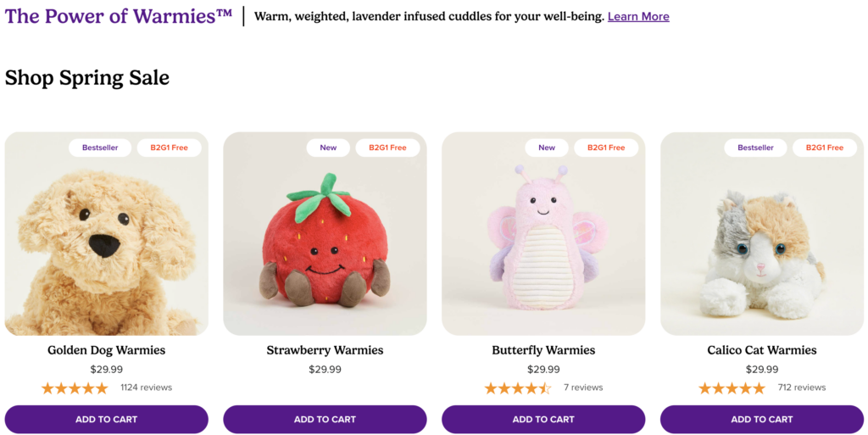
Task: Click the Bestseller badge on Golden Dog
Action: pyautogui.click(x=100, y=148)
